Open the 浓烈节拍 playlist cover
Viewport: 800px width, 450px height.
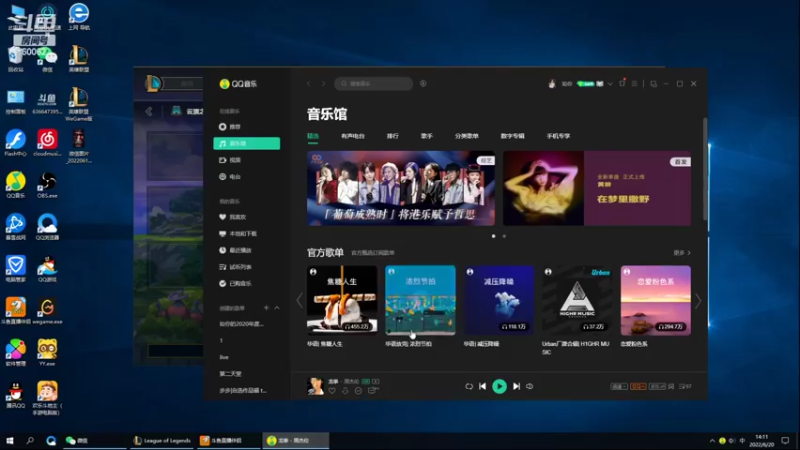point(420,300)
